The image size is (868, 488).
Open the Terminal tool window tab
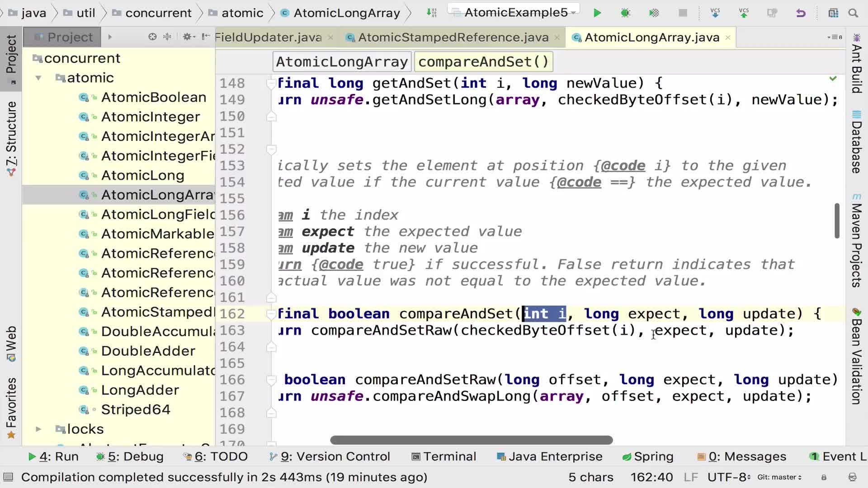[x=443, y=457]
